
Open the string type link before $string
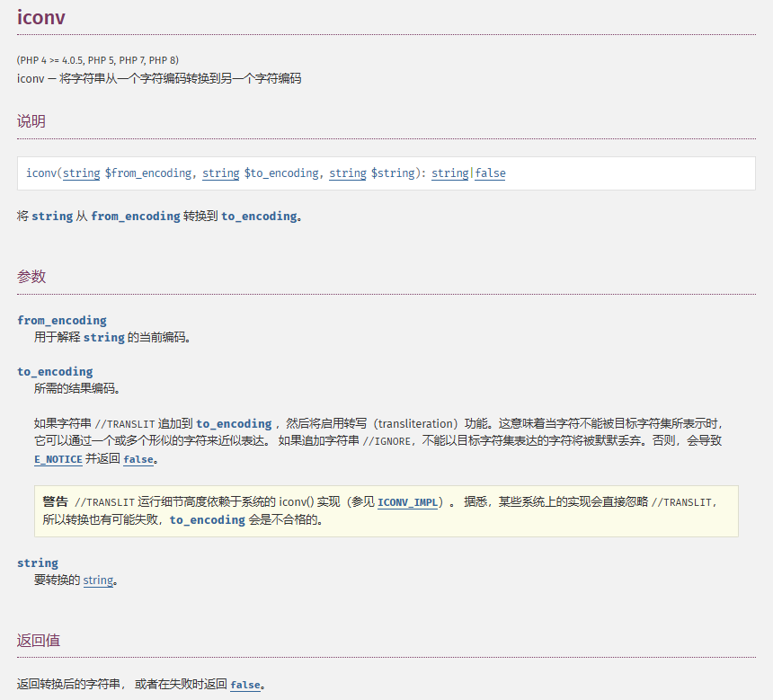[347, 173]
